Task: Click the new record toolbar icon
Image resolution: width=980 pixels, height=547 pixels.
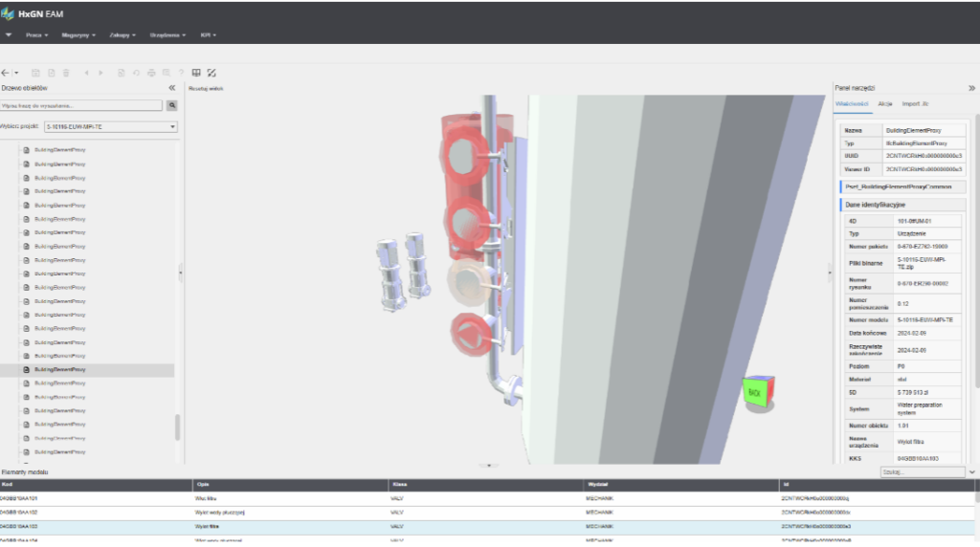Action: coord(52,73)
